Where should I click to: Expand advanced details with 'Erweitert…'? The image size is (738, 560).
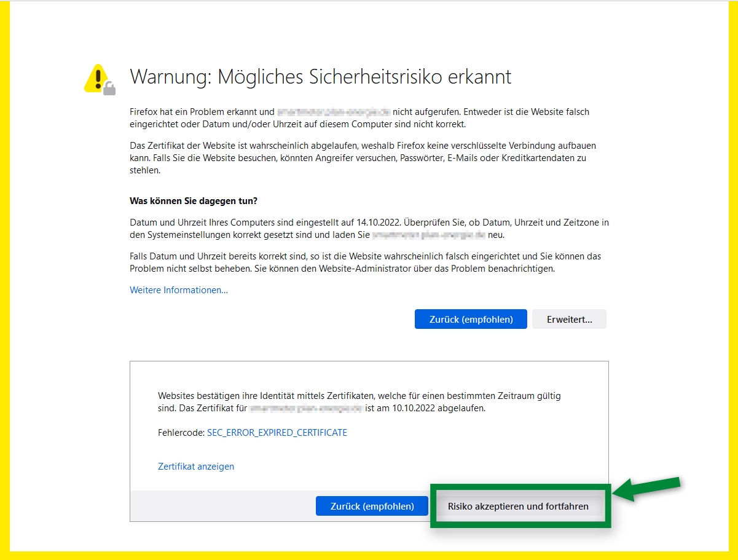click(x=569, y=319)
